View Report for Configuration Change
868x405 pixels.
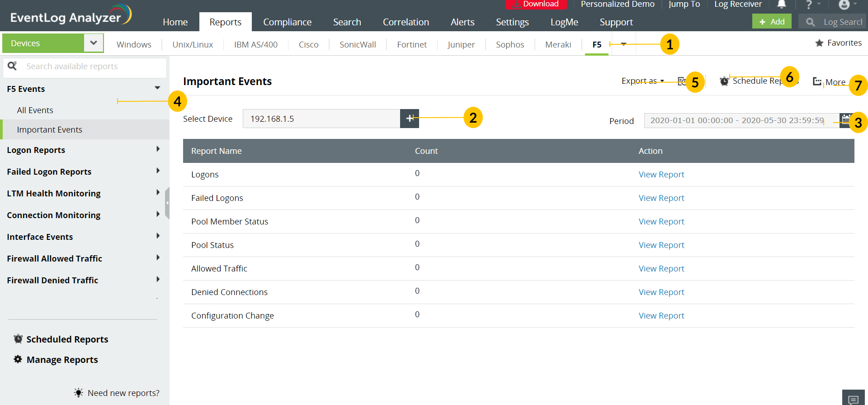[x=661, y=316]
